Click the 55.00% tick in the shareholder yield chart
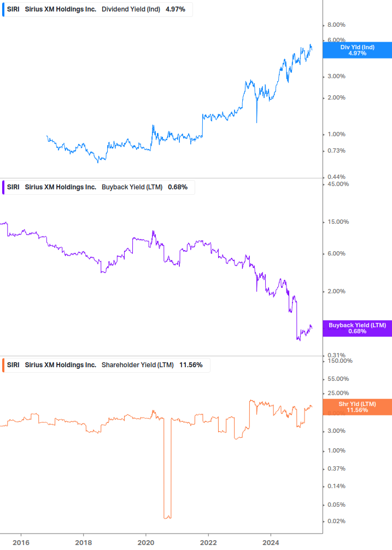392x550 pixels. (338, 379)
